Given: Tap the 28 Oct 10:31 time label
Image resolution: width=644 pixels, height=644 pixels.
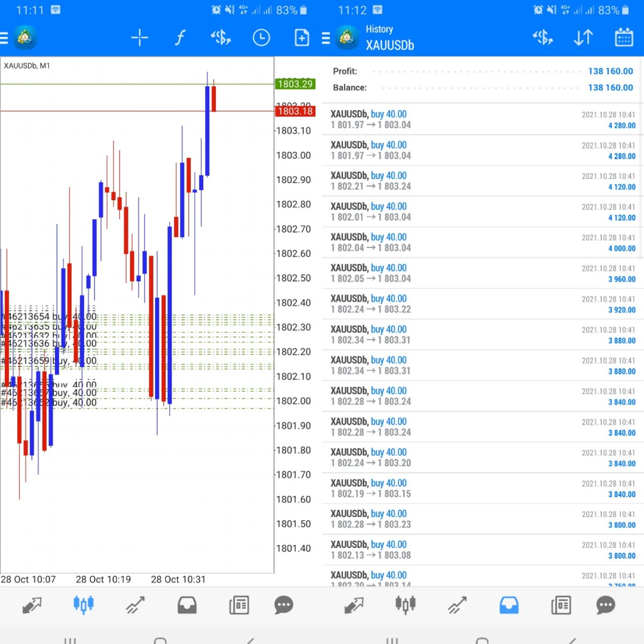Looking at the screenshot, I should [178, 580].
